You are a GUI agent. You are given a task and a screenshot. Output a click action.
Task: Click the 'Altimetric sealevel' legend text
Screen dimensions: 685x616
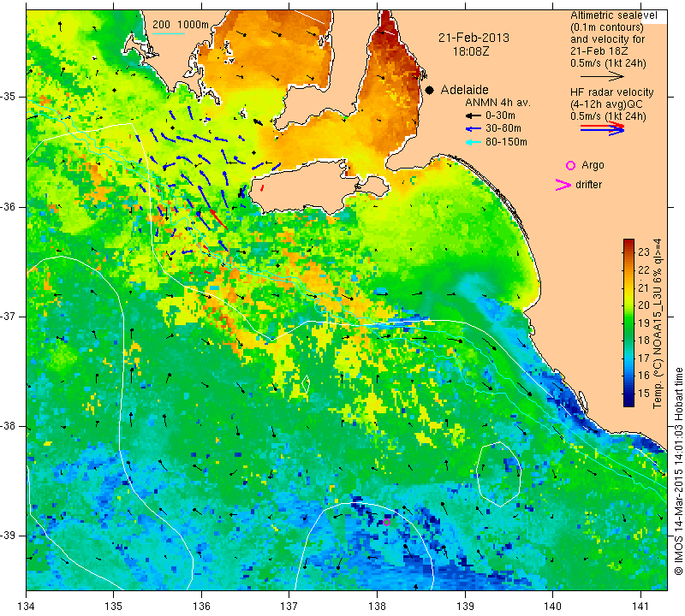pyautogui.click(x=613, y=15)
